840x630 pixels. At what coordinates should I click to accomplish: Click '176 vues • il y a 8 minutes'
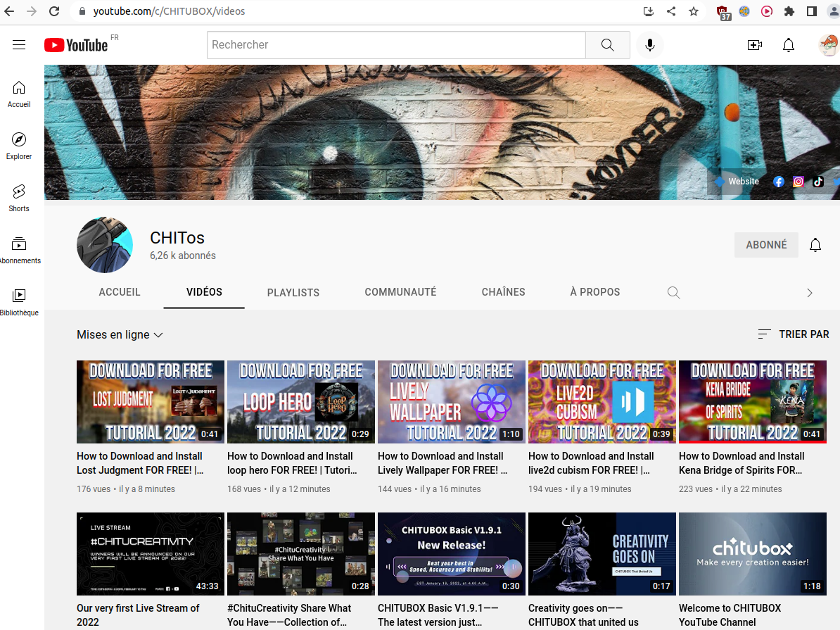(126, 489)
